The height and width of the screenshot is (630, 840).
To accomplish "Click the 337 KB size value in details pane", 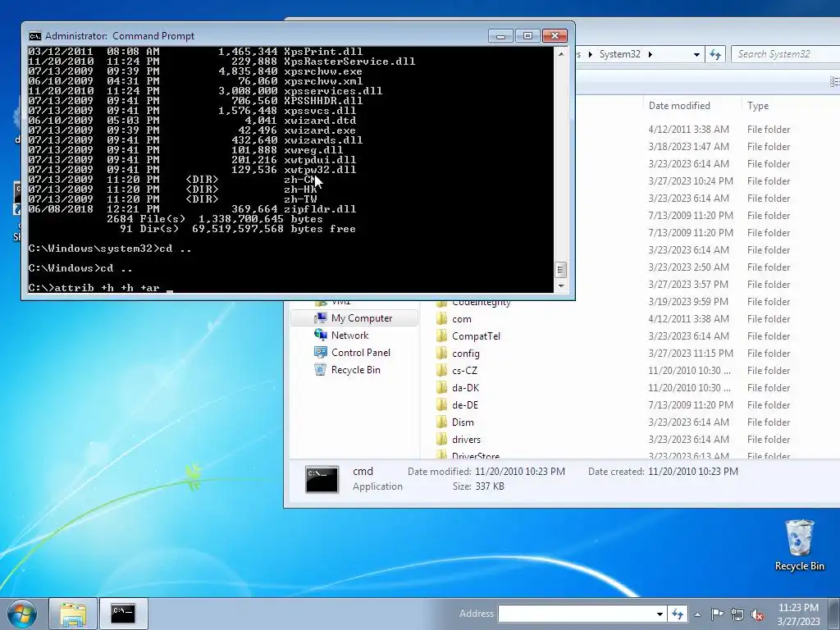I will pos(489,486).
